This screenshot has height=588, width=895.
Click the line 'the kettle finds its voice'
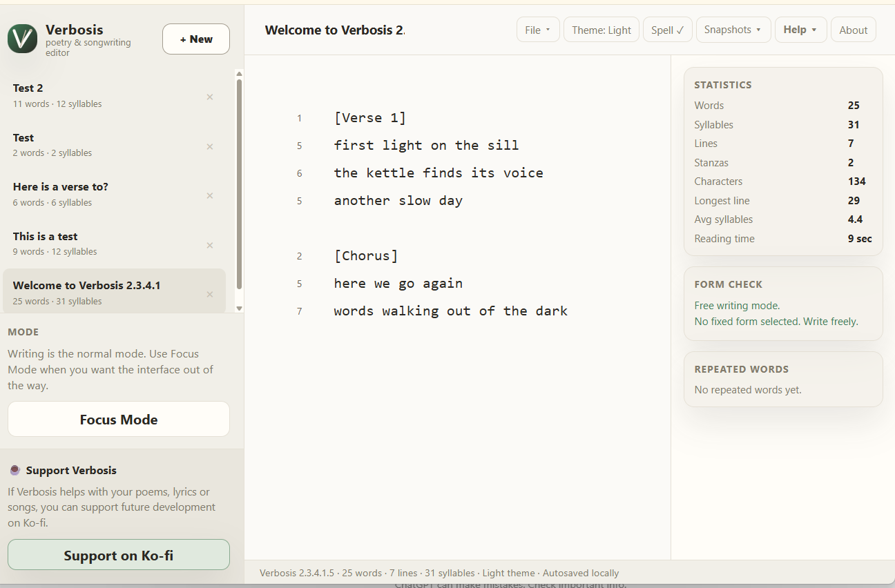coord(439,173)
